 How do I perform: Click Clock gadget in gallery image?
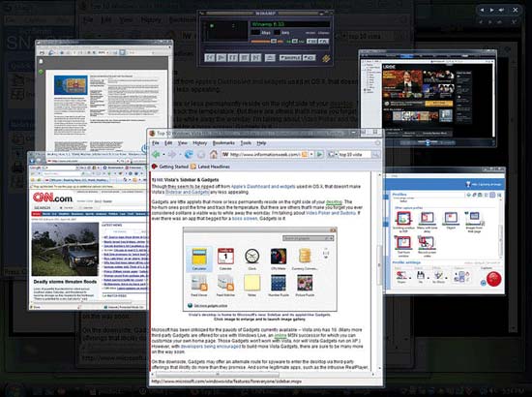coord(252,260)
